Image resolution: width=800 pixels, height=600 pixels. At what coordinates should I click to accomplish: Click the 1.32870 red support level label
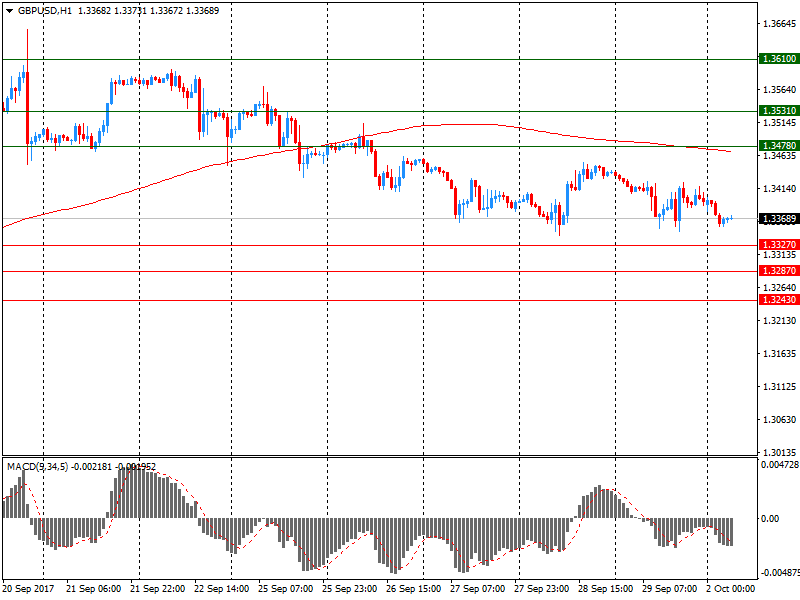779,271
